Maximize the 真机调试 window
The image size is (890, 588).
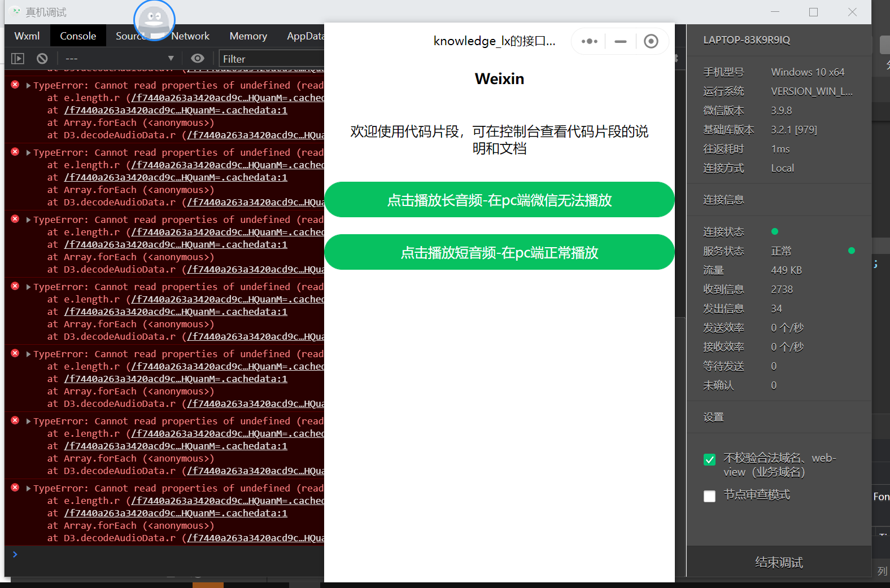(813, 12)
